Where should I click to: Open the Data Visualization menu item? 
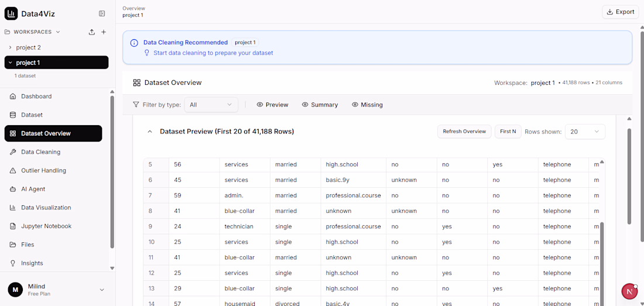pyautogui.click(x=46, y=208)
